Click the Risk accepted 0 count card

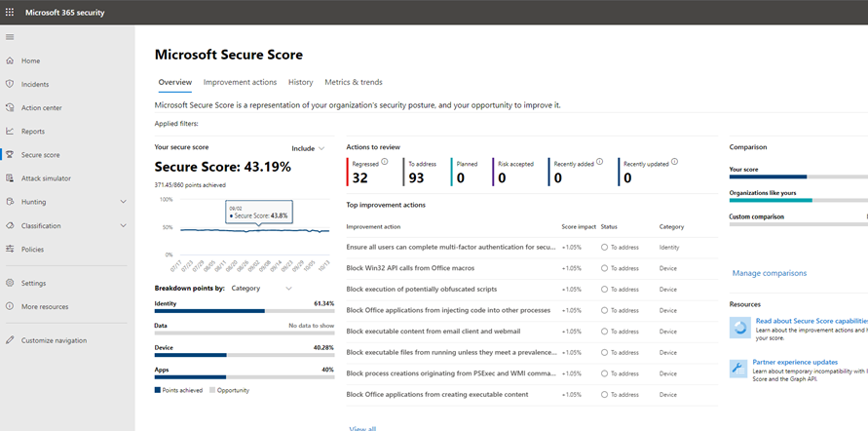point(514,172)
